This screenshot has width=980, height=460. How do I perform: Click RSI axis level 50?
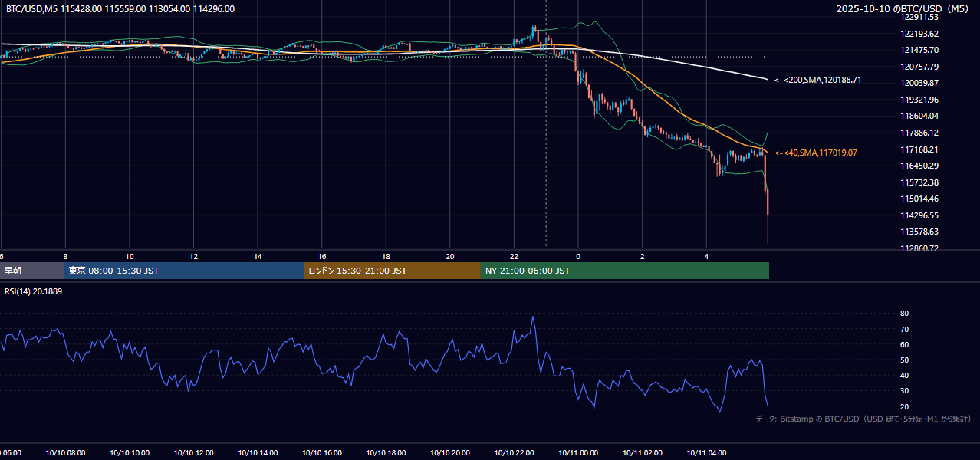click(x=904, y=360)
